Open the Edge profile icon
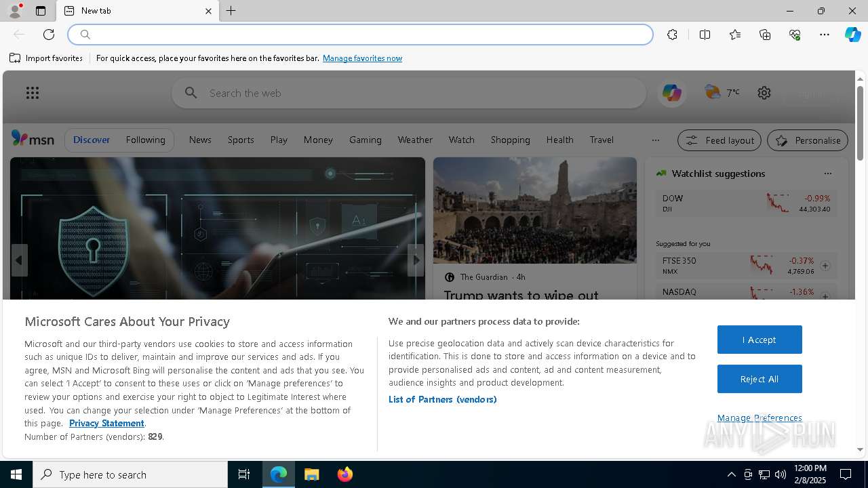Viewport: 868px width, 488px height. (x=15, y=11)
